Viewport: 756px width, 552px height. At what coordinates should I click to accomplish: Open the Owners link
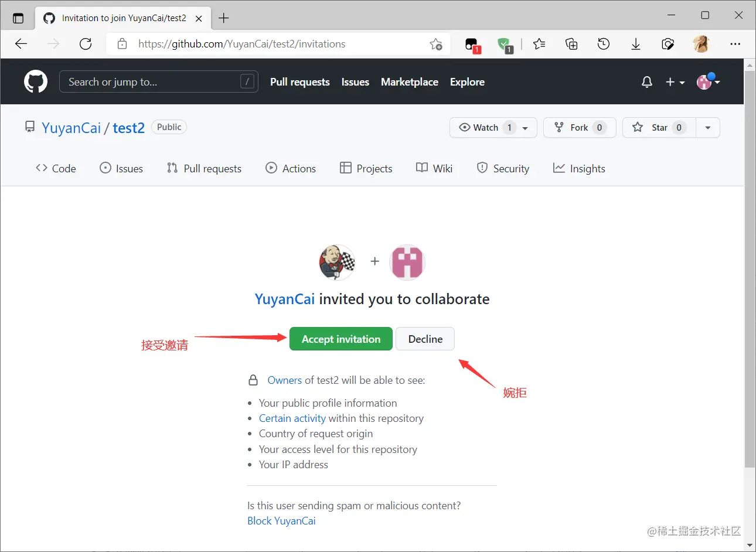coord(285,380)
